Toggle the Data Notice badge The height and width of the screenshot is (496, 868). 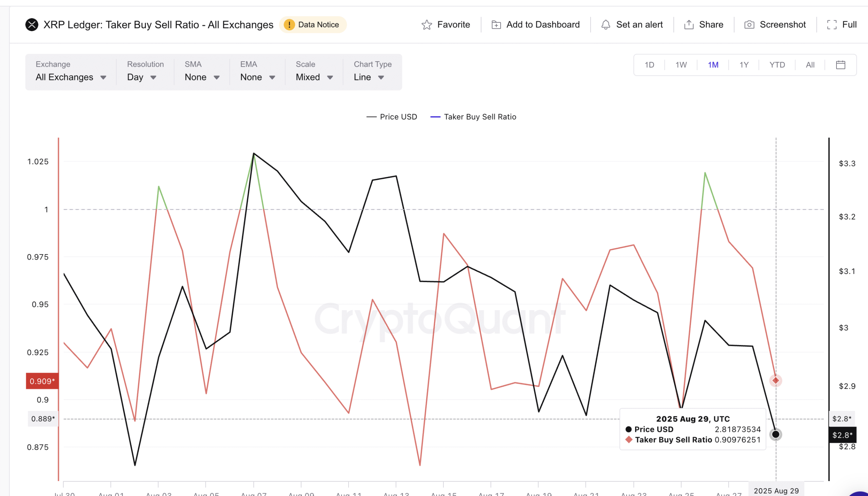(x=313, y=24)
